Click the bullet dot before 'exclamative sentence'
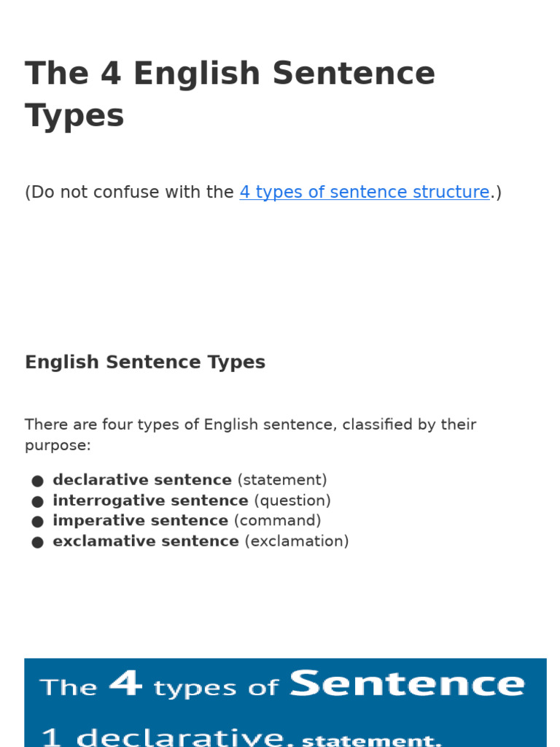560x747 pixels. [x=37, y=542]
